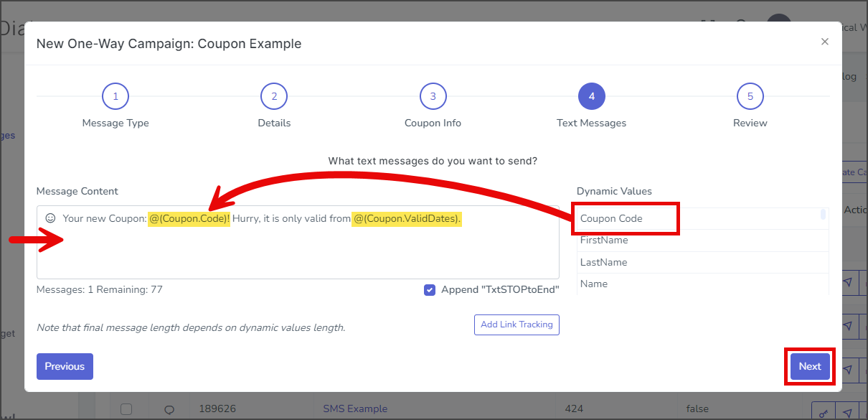Go to step 2 circle Details
Image resolution: width=868 pixels, height=420 pixels.
pos(274,96)
